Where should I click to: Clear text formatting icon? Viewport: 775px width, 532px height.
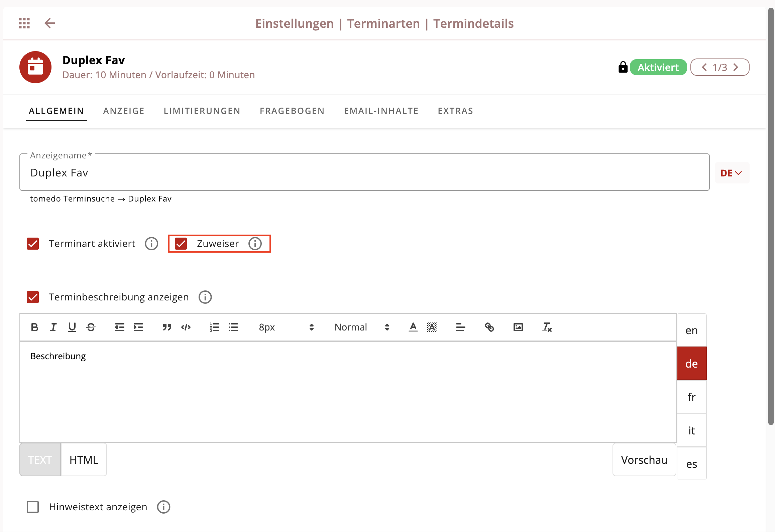pyautogui.click(x=547, y=327)
